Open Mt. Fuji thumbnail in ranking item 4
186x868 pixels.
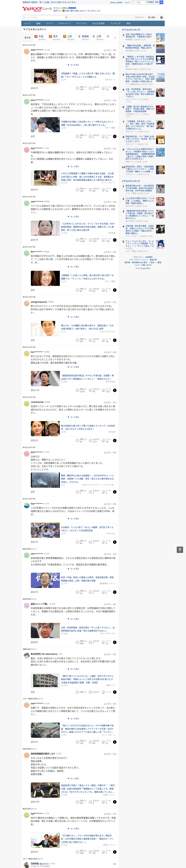[x=160, y=78]
